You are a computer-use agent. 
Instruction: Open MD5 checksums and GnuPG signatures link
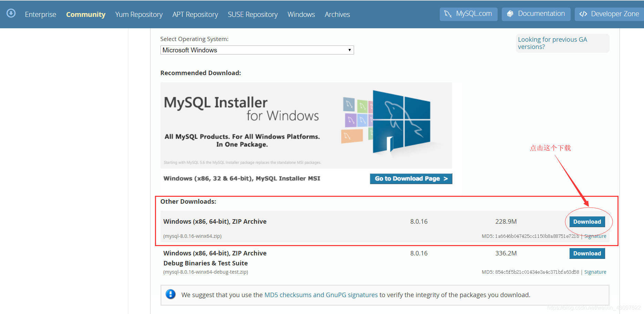[321, 295]
